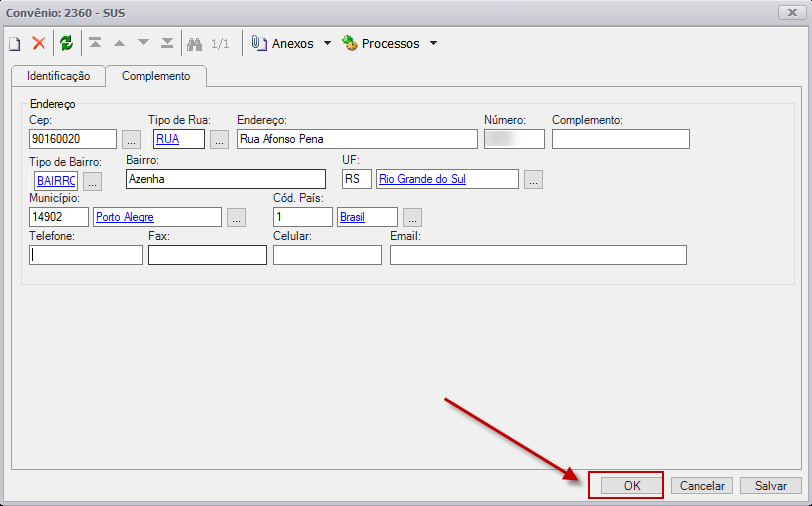Click the Complemento input field

(x=621, y=139)
